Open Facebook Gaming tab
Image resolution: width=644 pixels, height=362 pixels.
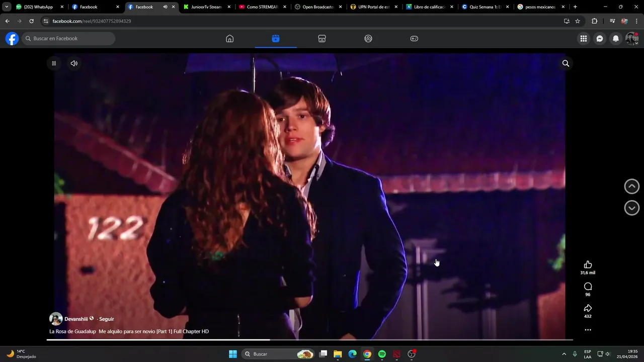click(x=414, y=39)
